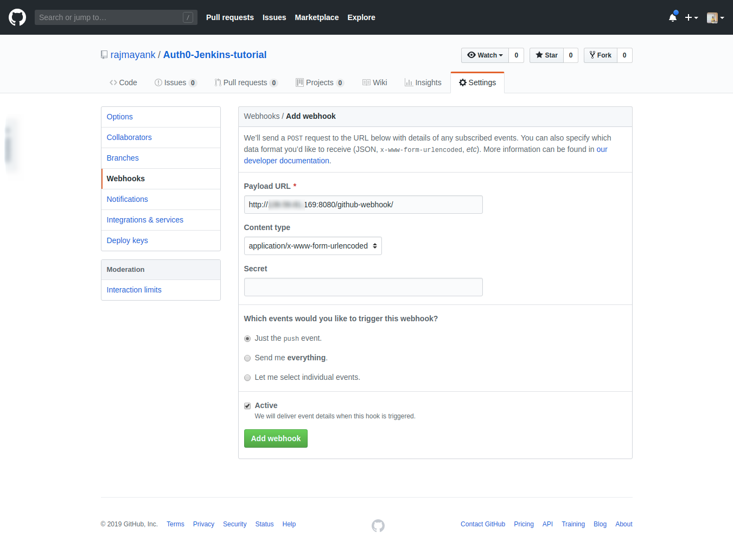Image resolution: width=733 pixels, height=560 pixels.
Task: Open the Help footer link
Action: coord(289,524)
